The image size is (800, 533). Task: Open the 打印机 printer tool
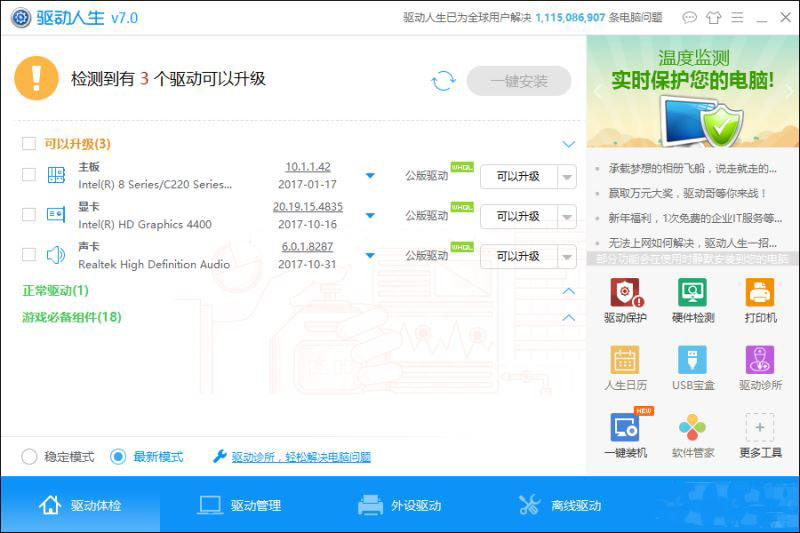(x=760, y=301)
